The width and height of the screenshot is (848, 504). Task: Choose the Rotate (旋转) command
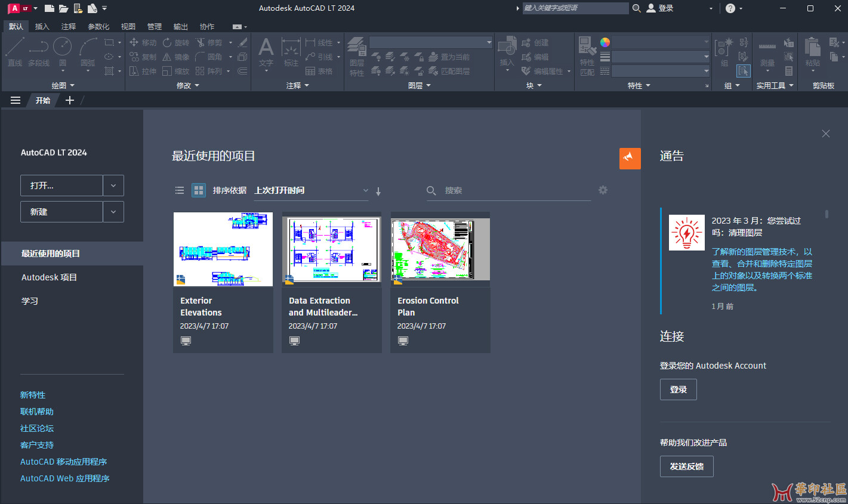176,42
